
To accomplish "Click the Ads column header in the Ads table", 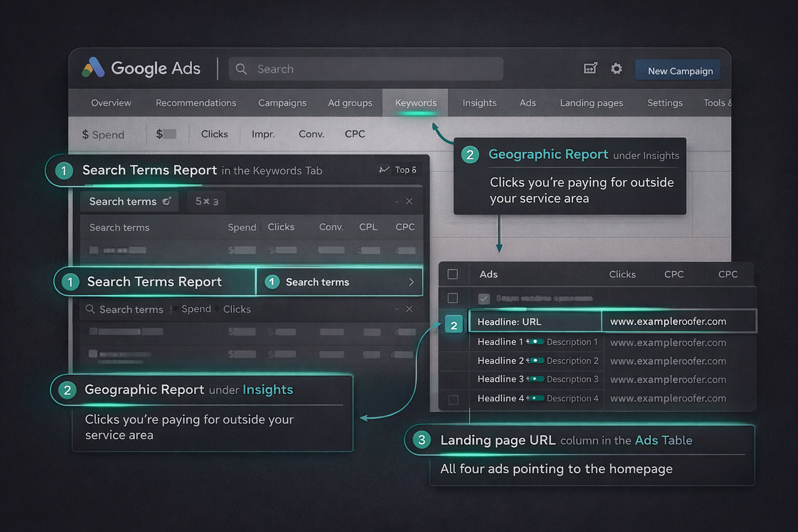I will click(488, 274).
